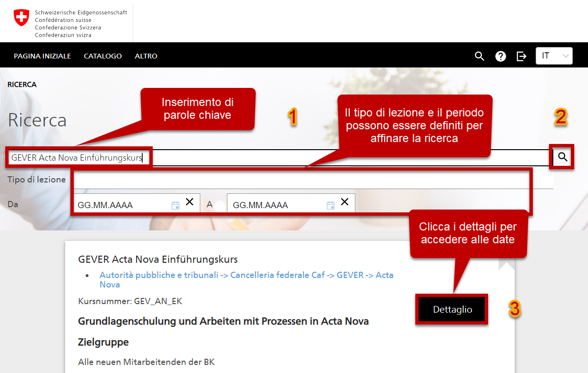The height and width of the screenshot is (373, 588).
Task: Follow the Autorità pubbliche e tribunali catalog link
Action: [x=246, y=280]
